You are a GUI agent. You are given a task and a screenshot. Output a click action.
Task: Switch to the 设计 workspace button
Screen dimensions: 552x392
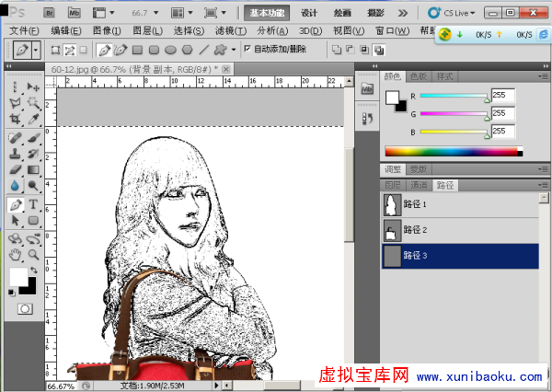click(309, 14)
